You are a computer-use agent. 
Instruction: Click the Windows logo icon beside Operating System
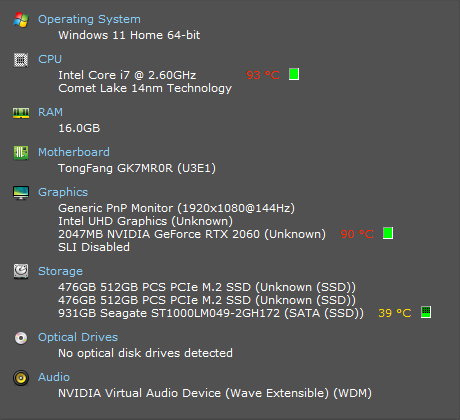click(21, 20)
